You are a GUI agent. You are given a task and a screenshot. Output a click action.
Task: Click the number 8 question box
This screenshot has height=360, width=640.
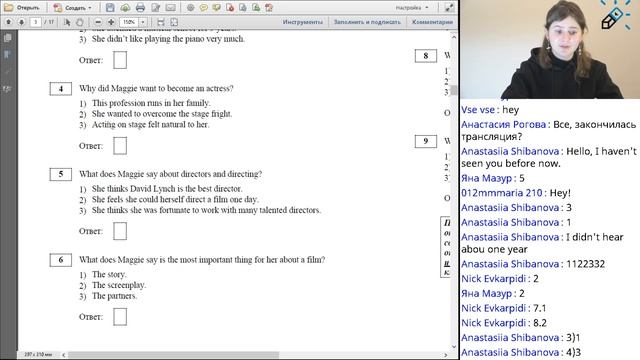[426, 56]
